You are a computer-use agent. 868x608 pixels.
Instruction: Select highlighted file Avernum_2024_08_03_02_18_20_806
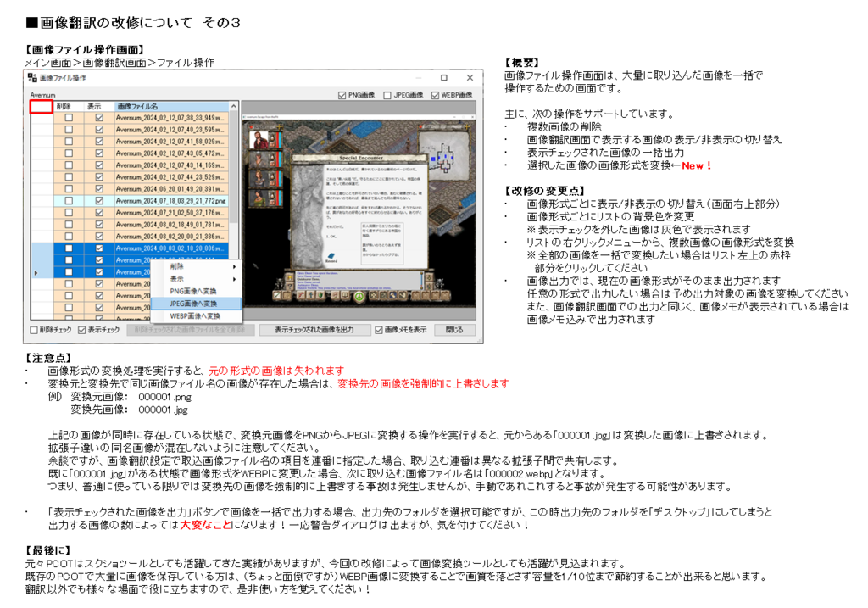(171, 248)
